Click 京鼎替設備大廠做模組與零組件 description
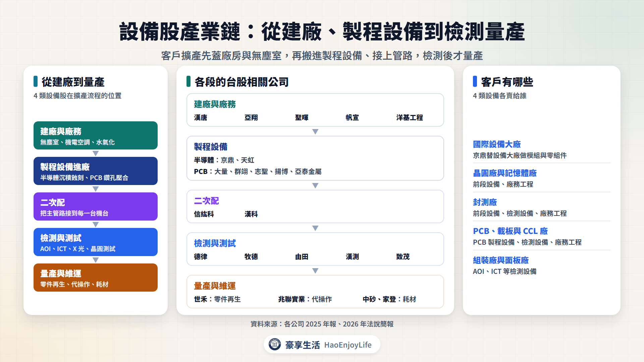The image size is (644, 362). coord(520,156)
